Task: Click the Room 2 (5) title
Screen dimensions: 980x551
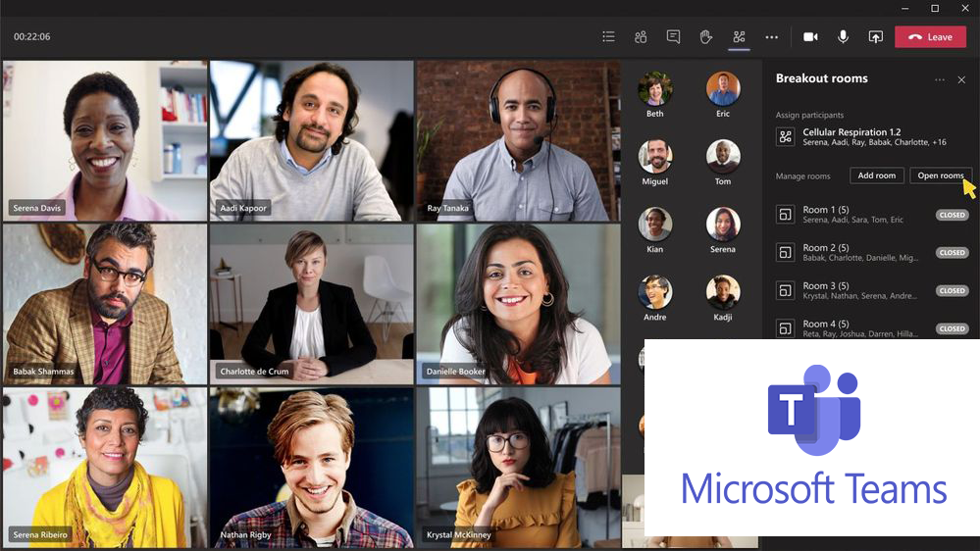Action: point(826,248)
